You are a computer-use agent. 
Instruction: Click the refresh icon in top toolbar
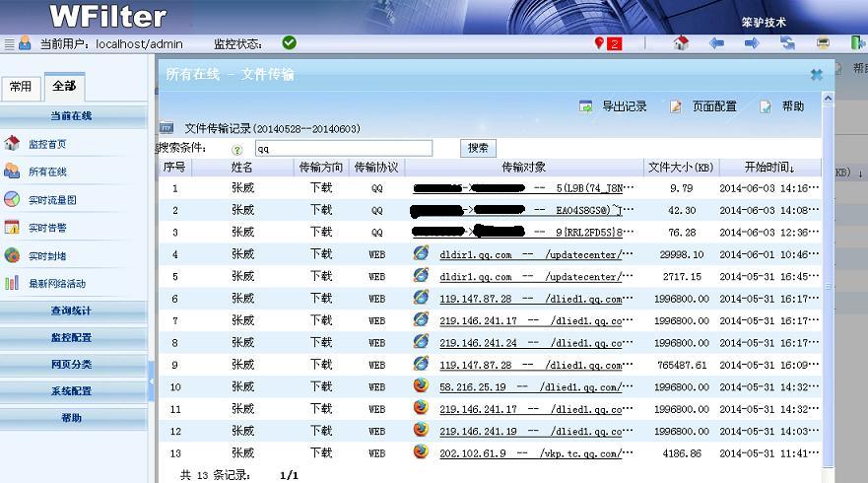pyautogui.click(x=787, y=43)
